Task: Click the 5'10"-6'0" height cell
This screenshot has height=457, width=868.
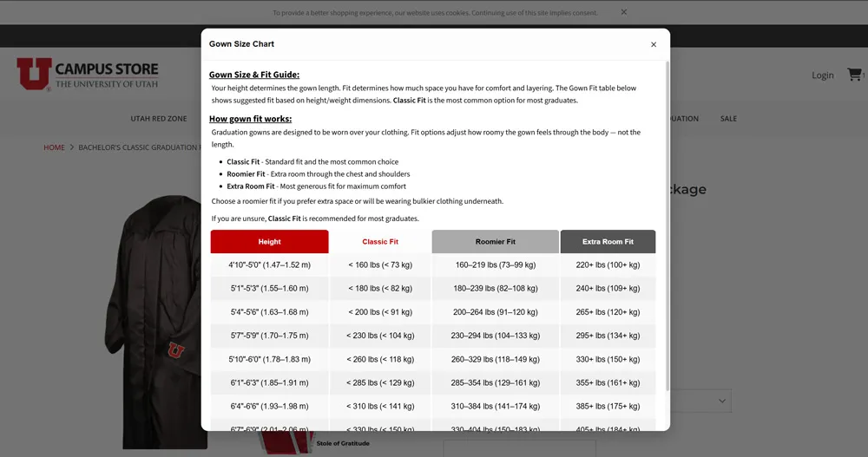Action: [270, 359]
